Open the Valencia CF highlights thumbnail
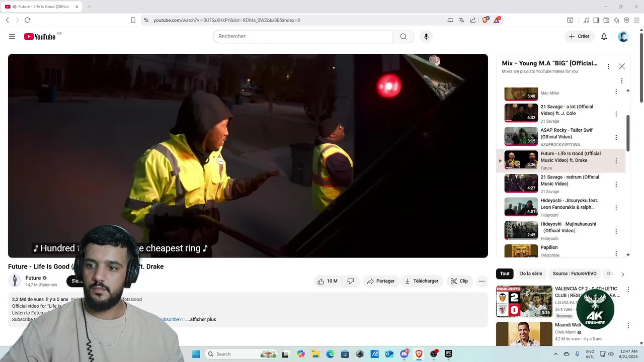This screenshot has height=362, width=644. pos(524,301)
